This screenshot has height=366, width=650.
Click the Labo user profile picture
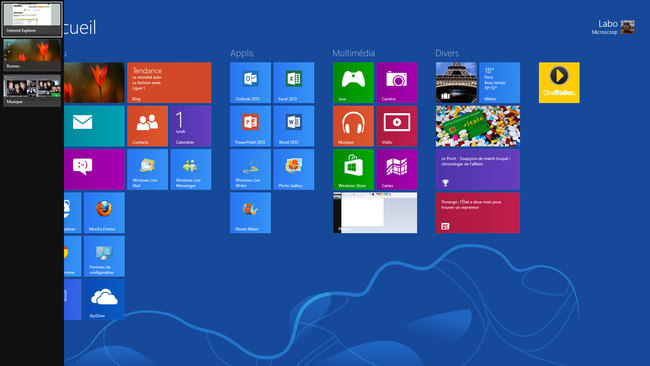point(628,27)
